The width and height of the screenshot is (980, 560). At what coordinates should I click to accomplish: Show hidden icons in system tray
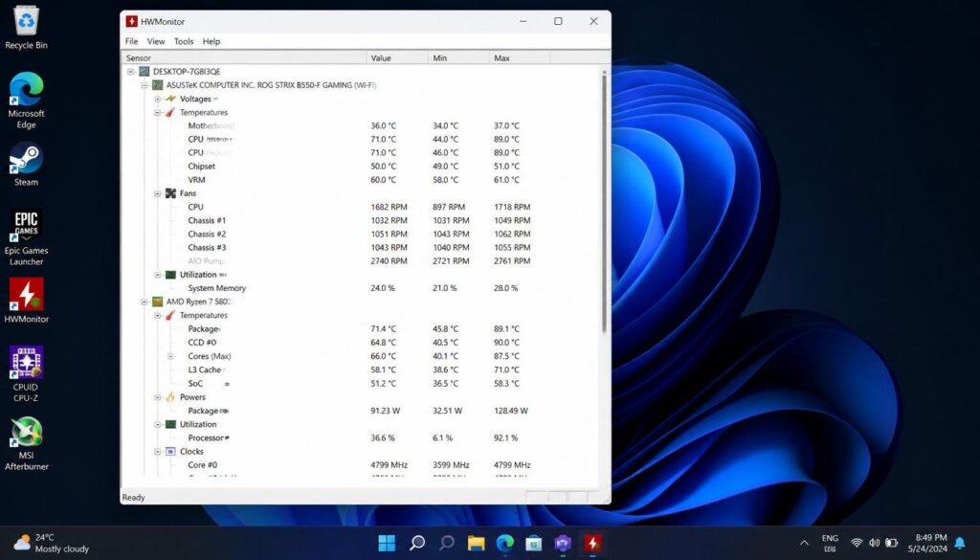[x=804, y=543]
